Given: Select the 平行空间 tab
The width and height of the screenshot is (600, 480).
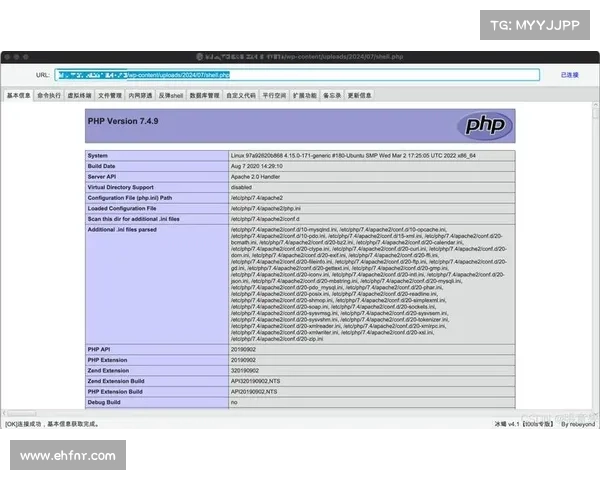Looking at the screenshot, I should coord(274,95).
